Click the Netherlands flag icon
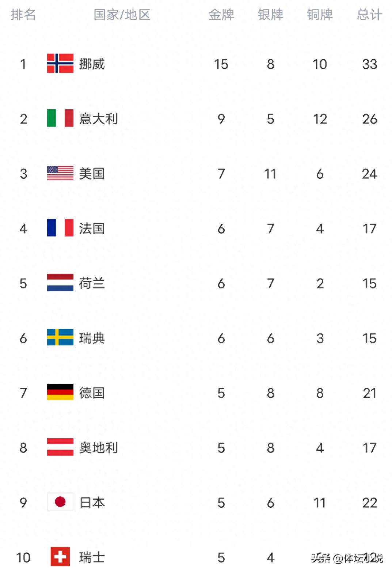 pos(60,283)
